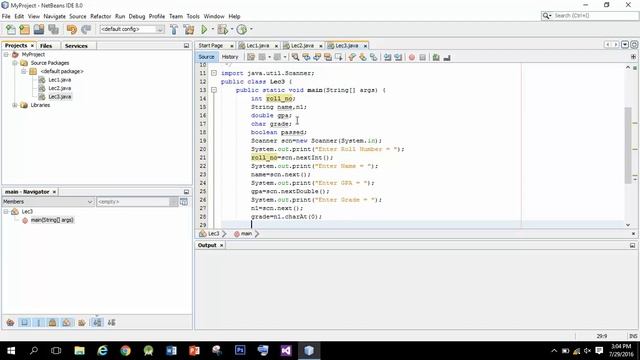Screen dimensions: 640x360
Task: Click the Windows Start button
Action: (x=11, y=351)
